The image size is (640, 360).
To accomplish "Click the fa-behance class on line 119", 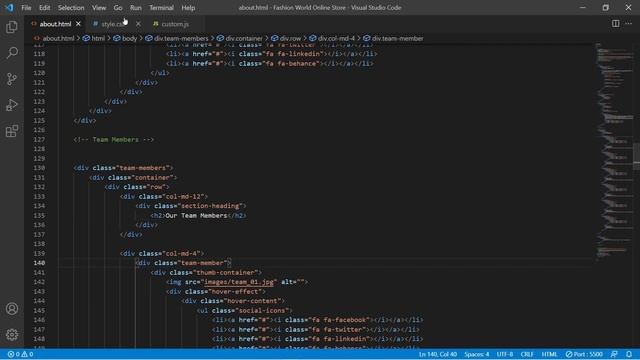I will pos(297,64).
